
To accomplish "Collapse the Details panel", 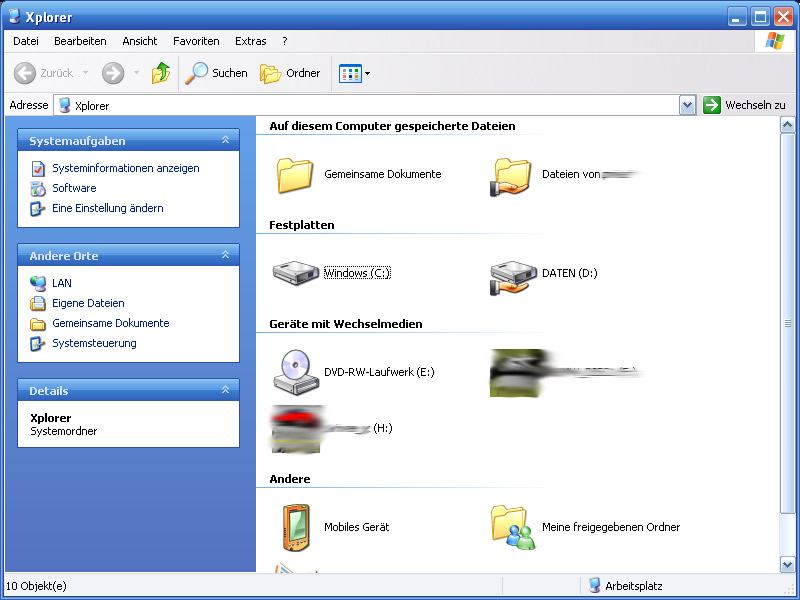I will click(225, 390).
